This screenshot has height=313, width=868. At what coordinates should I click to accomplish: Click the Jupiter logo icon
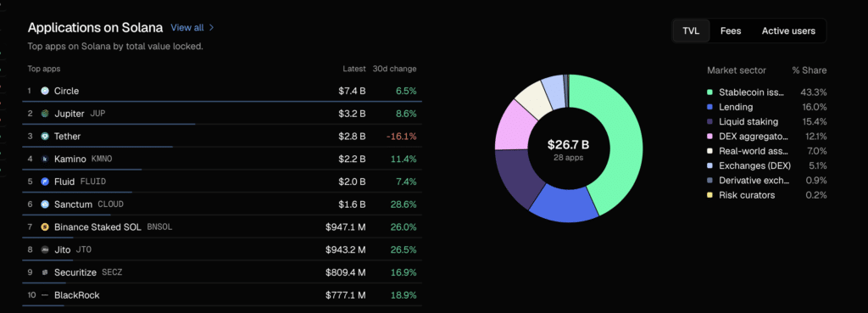coord(45,114)
